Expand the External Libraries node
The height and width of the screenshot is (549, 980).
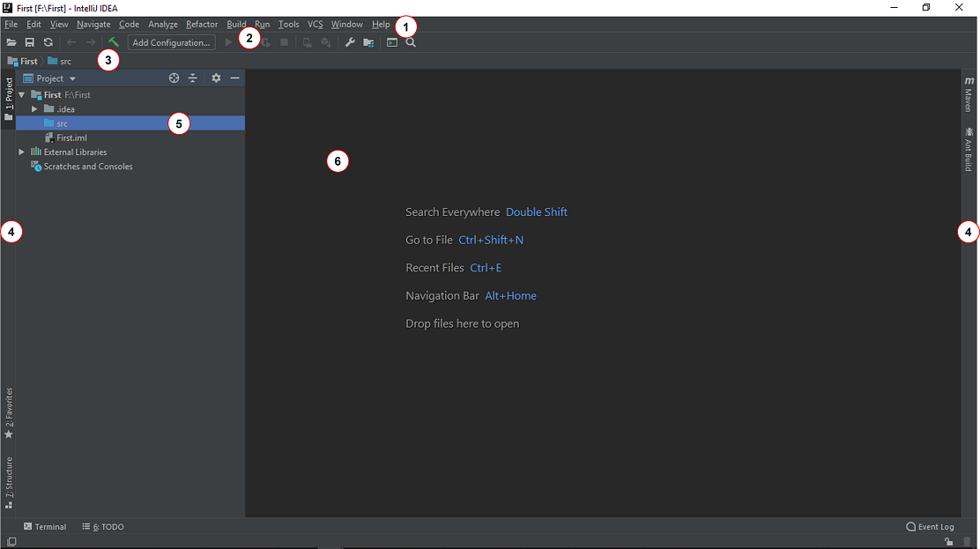click(22, 152)
